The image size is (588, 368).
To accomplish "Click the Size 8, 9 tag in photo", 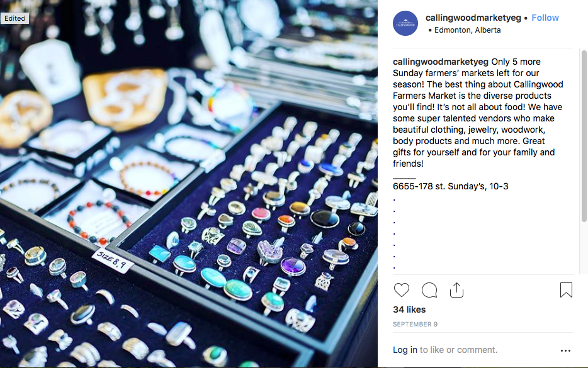I will click(x=112, y=260).
